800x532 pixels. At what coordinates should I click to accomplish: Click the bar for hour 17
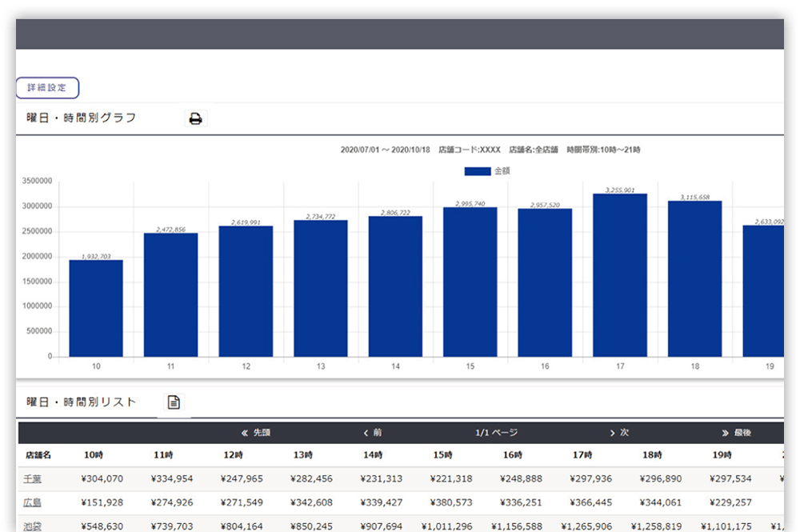pos(620,274)
